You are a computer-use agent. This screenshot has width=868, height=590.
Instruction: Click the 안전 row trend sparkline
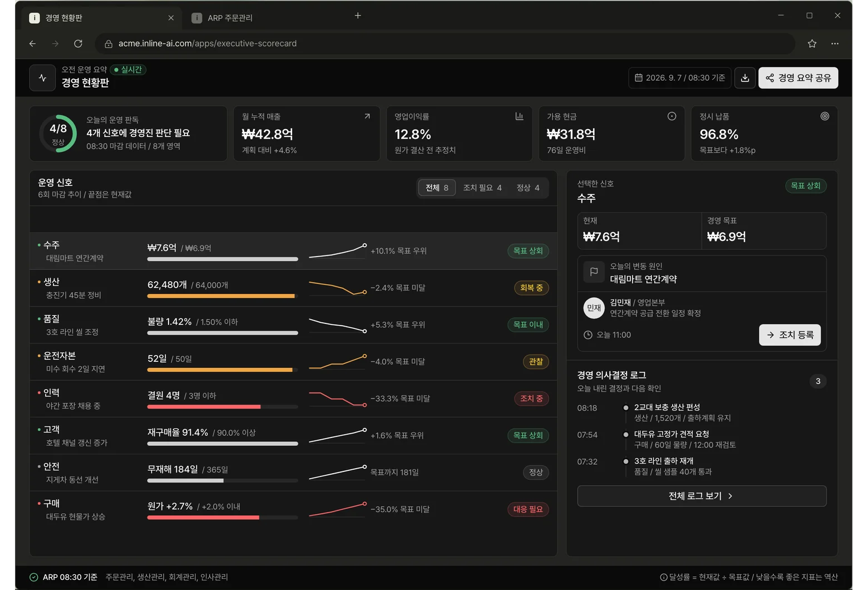tap(338, 473)
